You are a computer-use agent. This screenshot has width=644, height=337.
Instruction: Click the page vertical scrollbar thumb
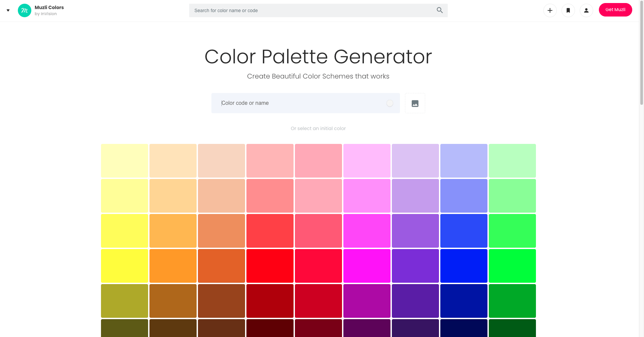point(642,53)
